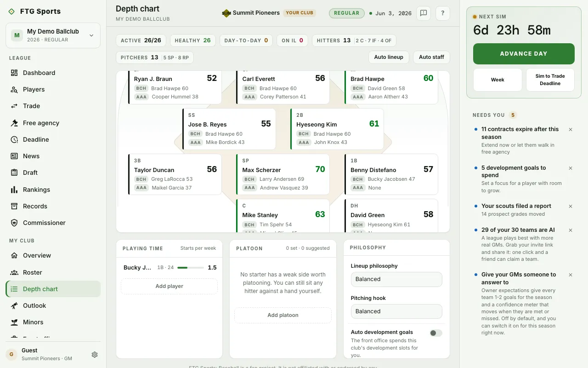The image size is (588, 368).
Task: Dismiss the Give your GMs notification
Action: pos(571,275)
